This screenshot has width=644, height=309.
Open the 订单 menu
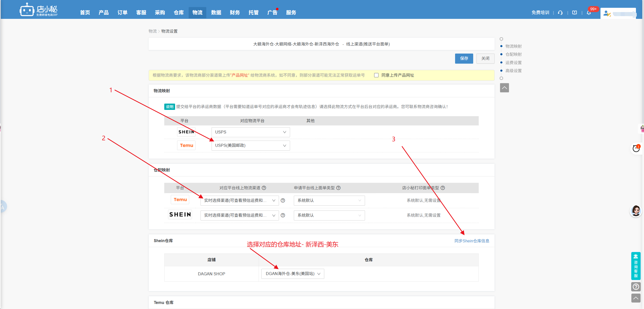pyautogui.click(x=123, y=13)
